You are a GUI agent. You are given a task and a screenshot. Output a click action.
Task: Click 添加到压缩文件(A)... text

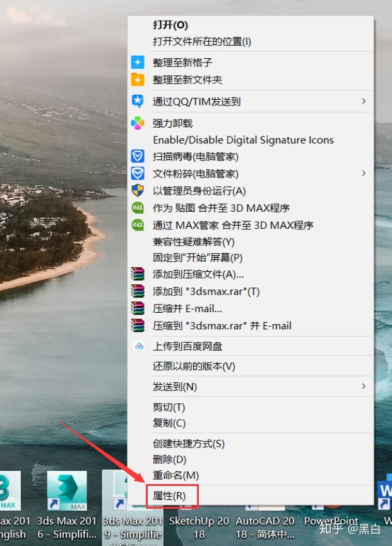[198, 274]
